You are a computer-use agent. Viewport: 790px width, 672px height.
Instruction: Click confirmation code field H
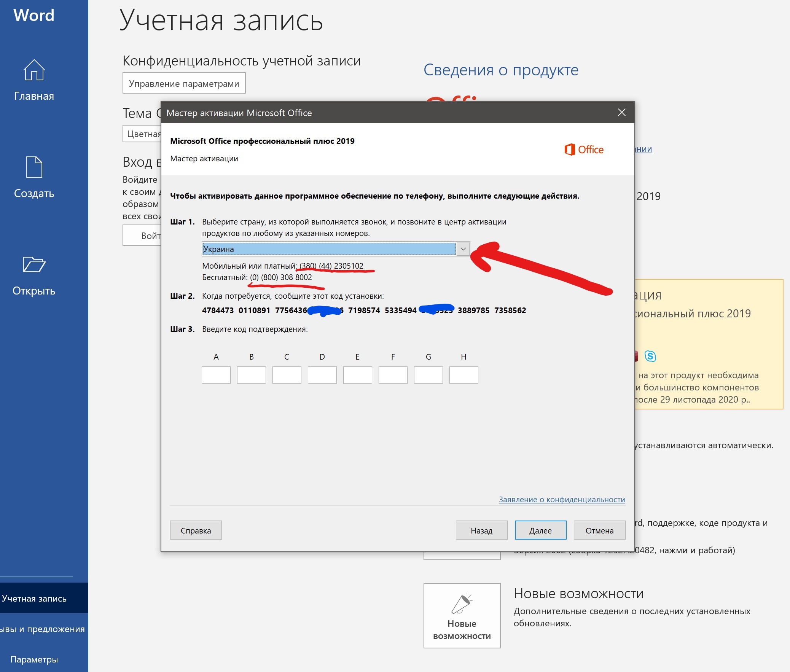coord(463,375)
